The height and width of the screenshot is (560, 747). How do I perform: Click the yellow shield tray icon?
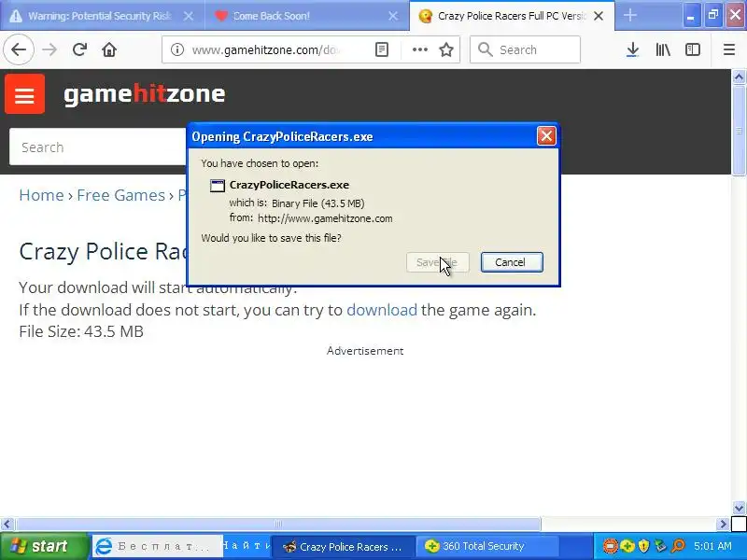pyautogui.click(x=643, y=546)
